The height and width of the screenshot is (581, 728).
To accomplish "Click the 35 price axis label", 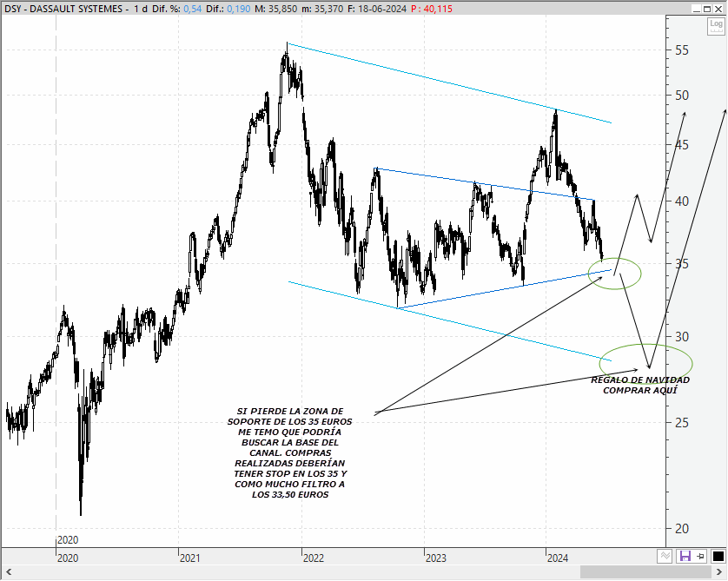I will pos(682,264).
